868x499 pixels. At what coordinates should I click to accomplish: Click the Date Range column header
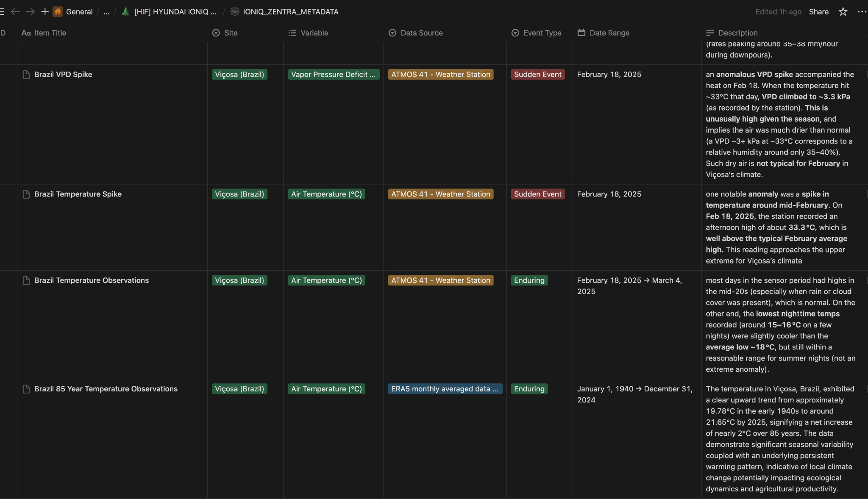(609, 33)
